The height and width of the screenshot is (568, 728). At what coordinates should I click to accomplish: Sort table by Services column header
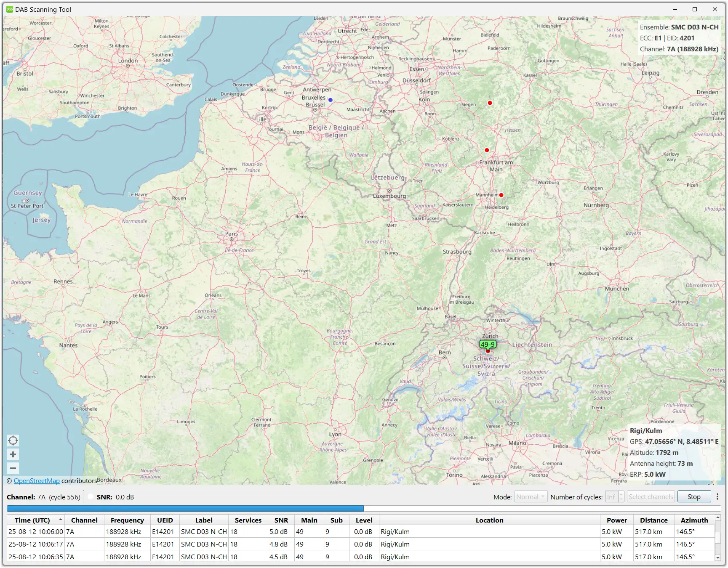point(248,520)
